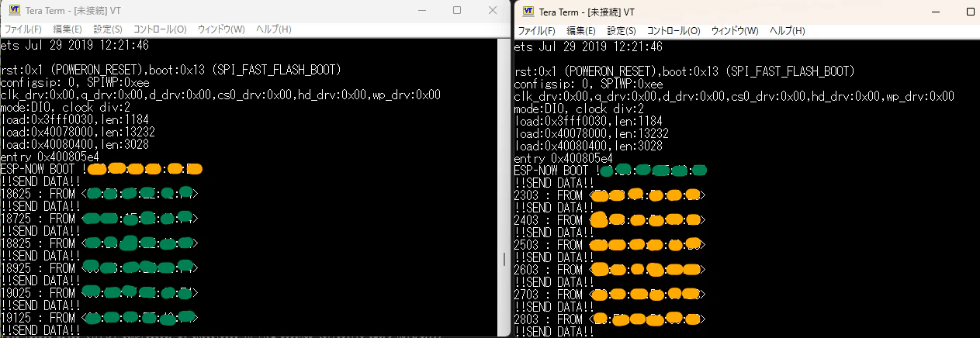Click the '19125 : FROM' line

pos(99,318)
